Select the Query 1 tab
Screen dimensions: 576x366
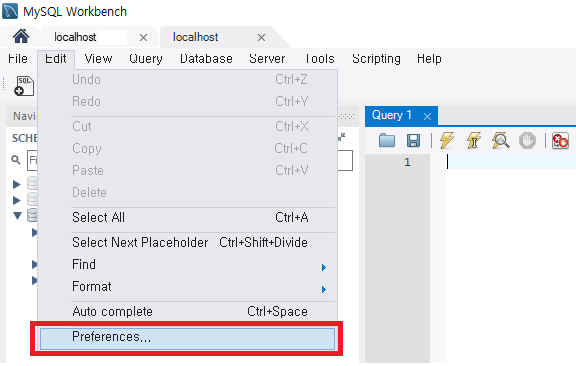(392, 115)
